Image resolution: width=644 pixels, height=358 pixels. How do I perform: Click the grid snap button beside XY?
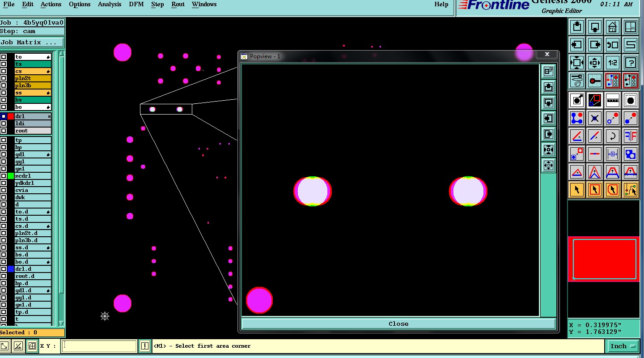(x=32, y=346)
